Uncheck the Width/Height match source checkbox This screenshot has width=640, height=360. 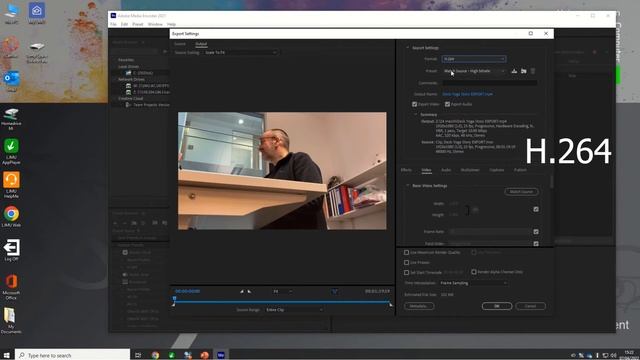click(536, 209)
